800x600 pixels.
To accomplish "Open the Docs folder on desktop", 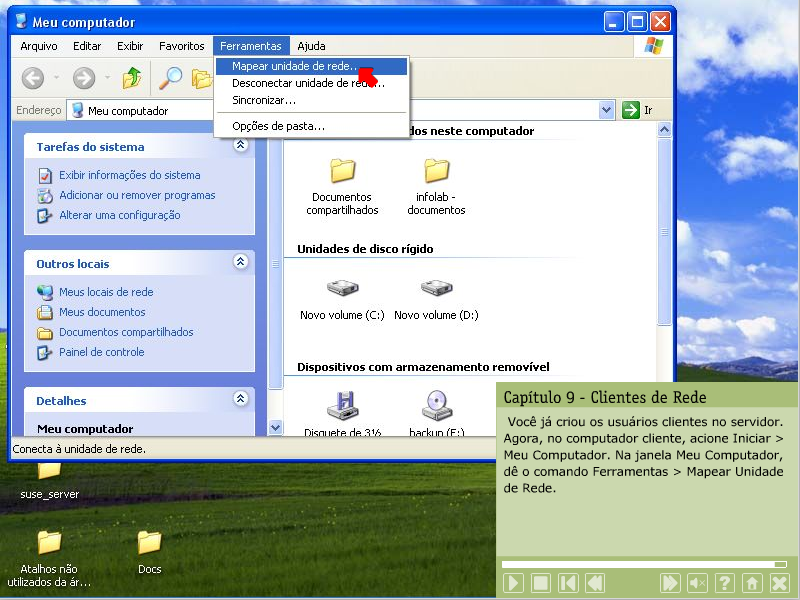I will [149, 545].
